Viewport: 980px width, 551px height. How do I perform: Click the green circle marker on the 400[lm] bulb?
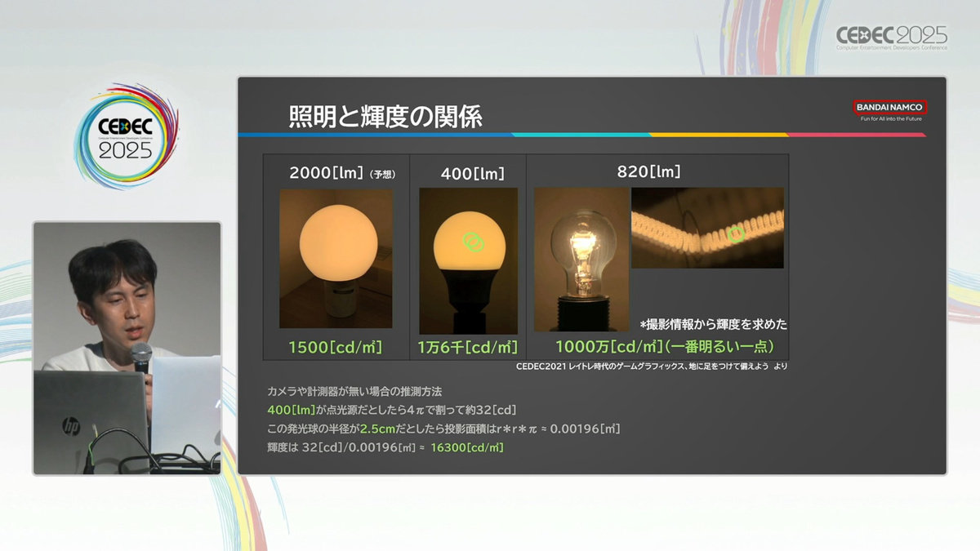[473, 241]
